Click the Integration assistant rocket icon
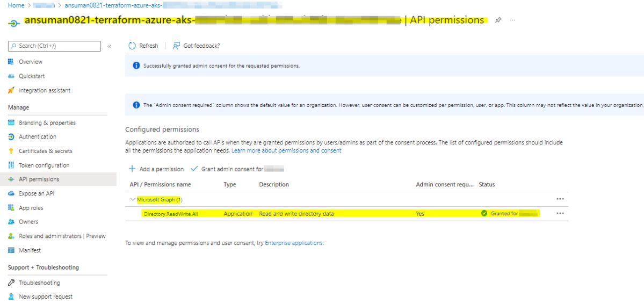The width and height of the screenshot is (644, 304). tap(11, 90)
